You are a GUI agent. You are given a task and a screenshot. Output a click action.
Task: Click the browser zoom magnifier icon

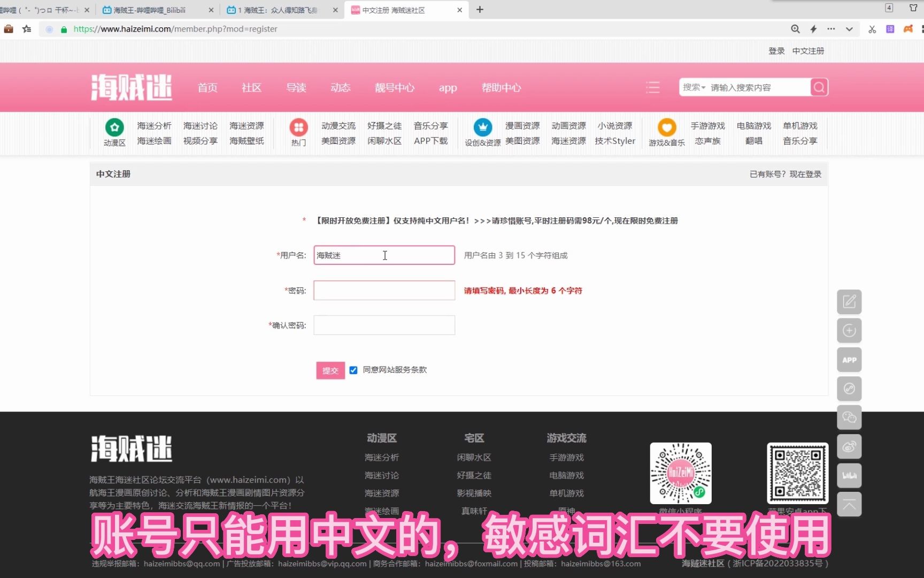pyautogui.click(x=795, y=29)
